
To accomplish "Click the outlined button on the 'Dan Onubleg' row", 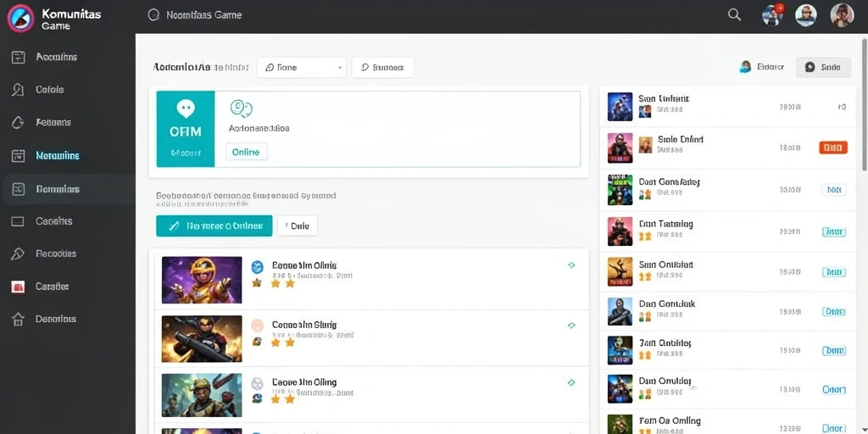I will point(834,390).
